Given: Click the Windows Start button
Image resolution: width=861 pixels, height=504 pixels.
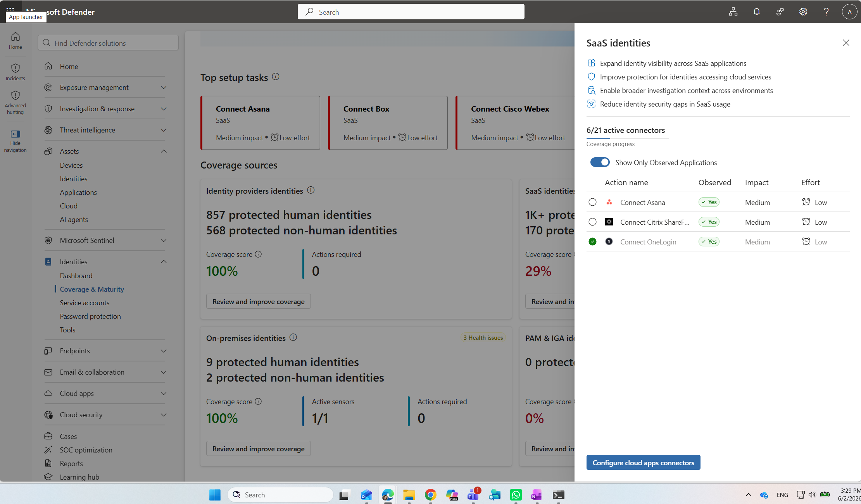Looking at the screenshot, I should coord(215,495).
